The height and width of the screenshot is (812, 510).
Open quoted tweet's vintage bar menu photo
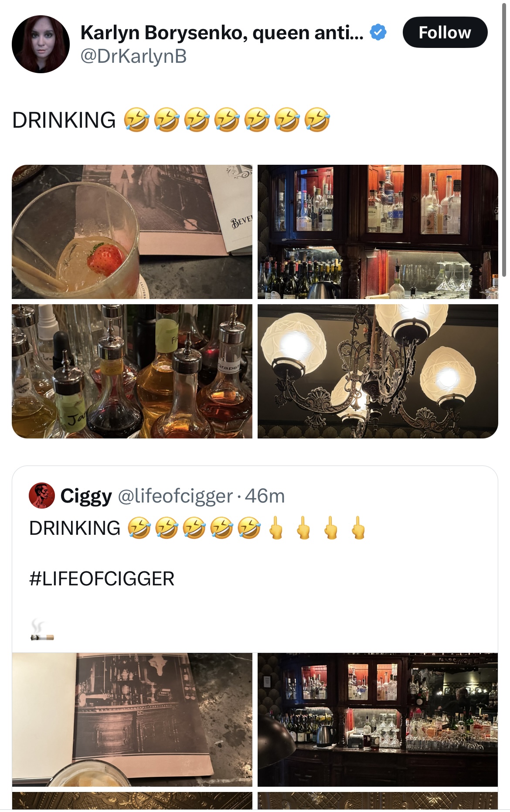coord(132,720)
